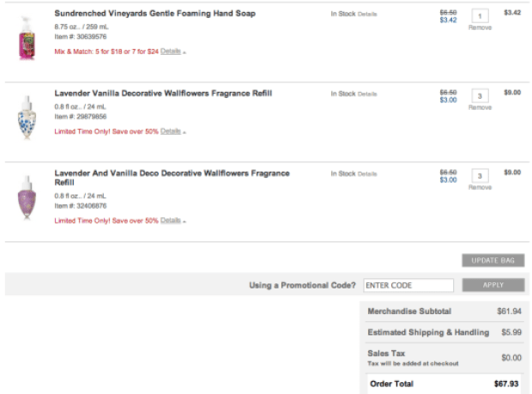Expand Mix & Match offer Details

coord(171,52)
